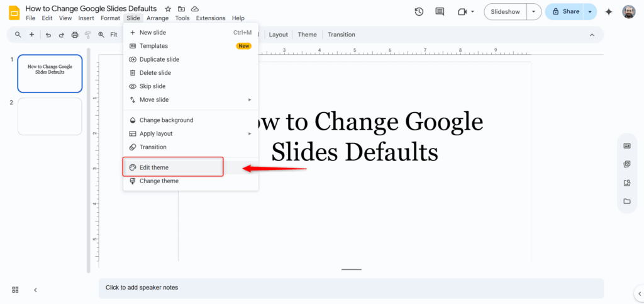The width and height of the screenshot is (644, 304).
Task: Open version history clock icon
Action: [419, 11]
